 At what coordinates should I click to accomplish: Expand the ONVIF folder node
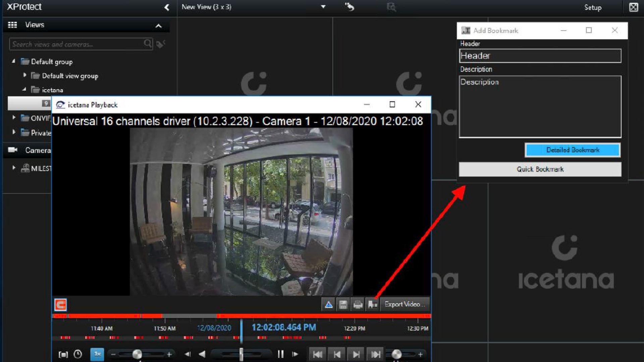tap(14, 118)
